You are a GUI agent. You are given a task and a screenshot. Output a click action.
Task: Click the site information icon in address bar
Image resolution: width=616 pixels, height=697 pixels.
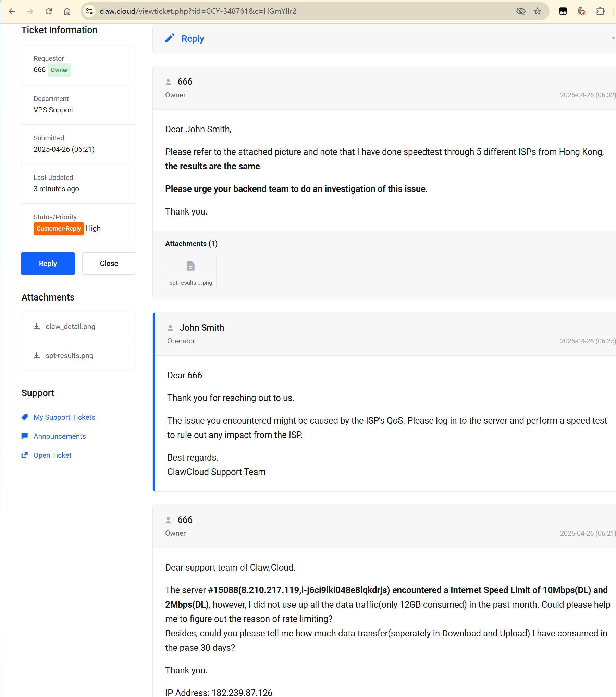(x=89, y=11)
